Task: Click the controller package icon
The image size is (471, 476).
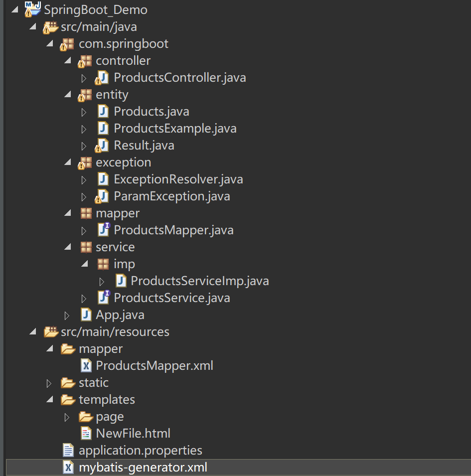Action: pyautogui.click(x=85, y=61)
